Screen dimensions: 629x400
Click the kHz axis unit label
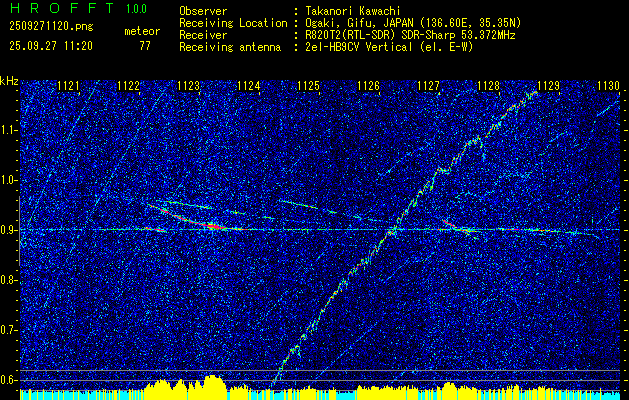click(9, 81)
